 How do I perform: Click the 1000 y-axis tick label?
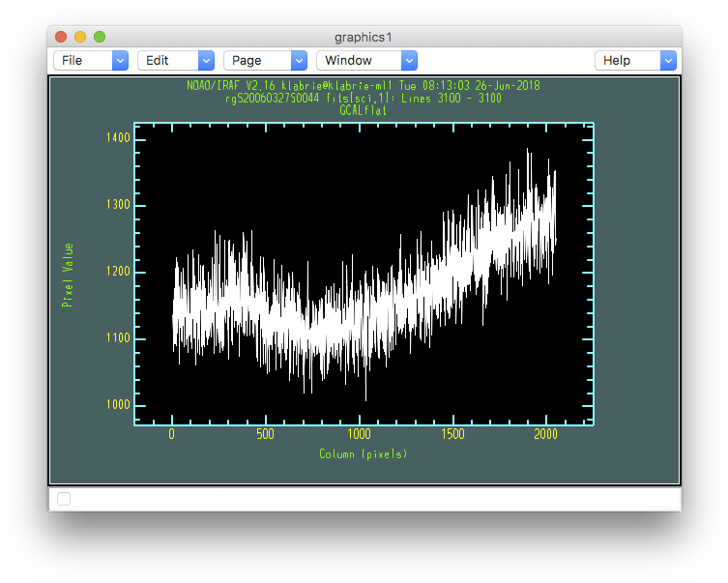click(118, 405)
